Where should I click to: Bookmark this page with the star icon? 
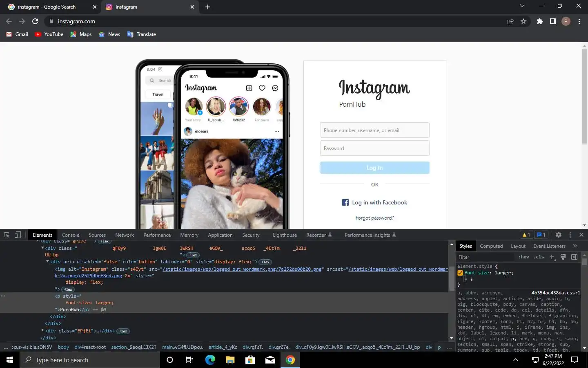click(523, 21)
